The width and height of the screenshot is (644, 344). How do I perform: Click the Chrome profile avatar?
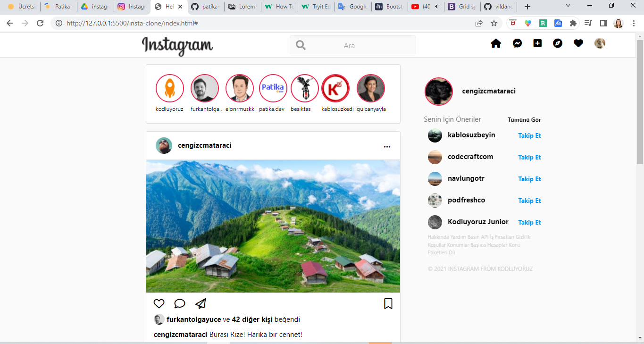coord(619,23)
